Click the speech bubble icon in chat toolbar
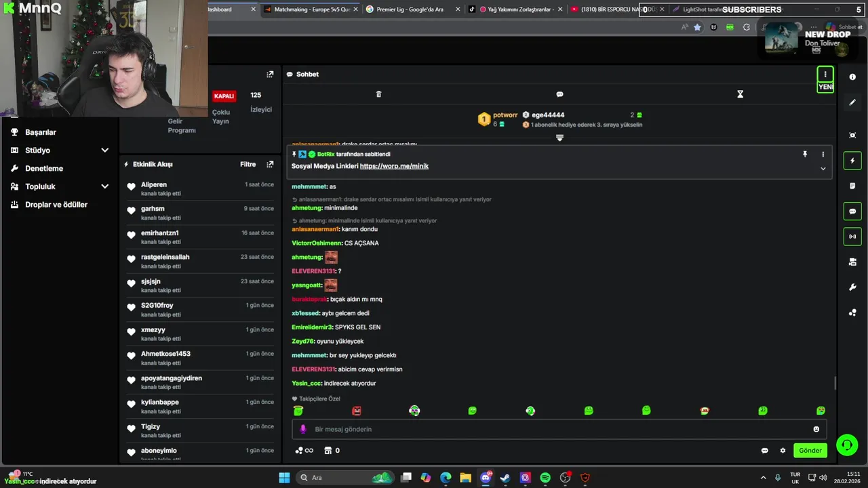This screenshot has height=488, width=868. pyautogui.click(x=559, y=94)
